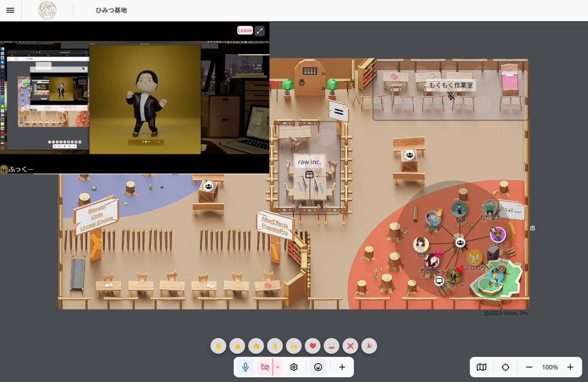Viewport: 588px width, 382px height.
Task: Send the raising both hands reaction
Action: 294,346
